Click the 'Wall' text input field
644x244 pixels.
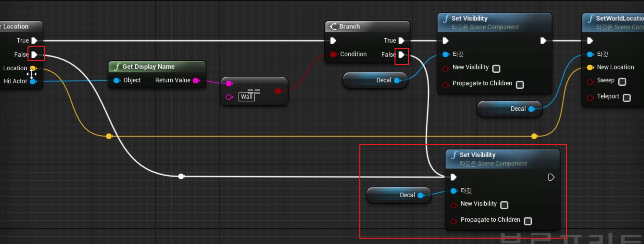(x=247, y=97)
